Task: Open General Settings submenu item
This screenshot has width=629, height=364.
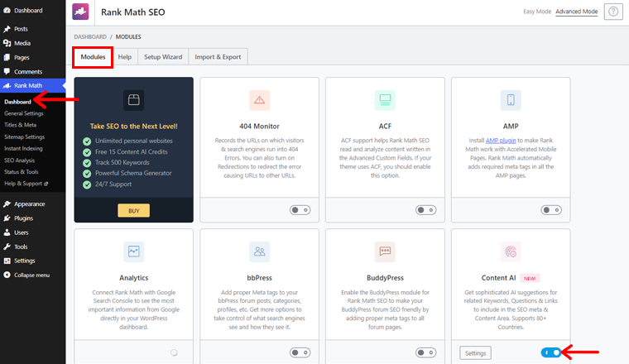Action: pos(24,113)
